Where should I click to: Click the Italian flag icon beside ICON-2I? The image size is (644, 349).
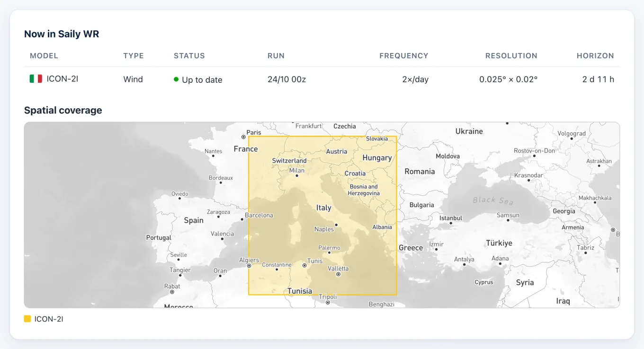click(x=36, y=79)
